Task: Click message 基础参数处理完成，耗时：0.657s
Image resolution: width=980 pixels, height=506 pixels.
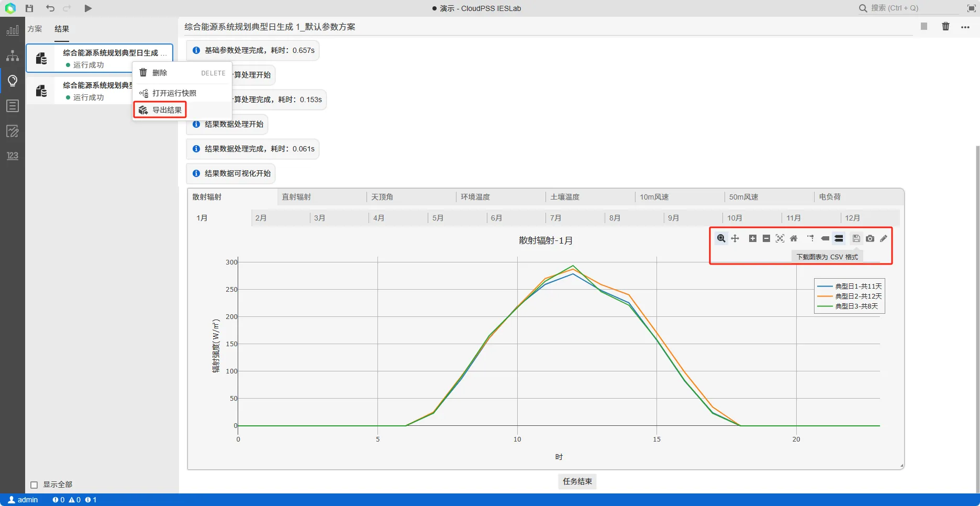Action: pos(253,50)
